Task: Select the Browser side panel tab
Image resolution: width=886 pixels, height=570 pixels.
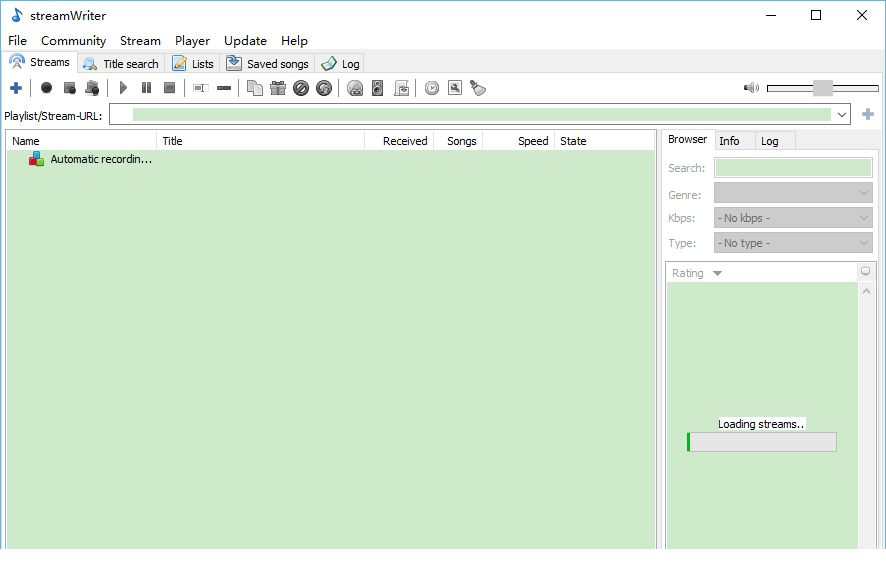Action: click(x=688, y=139)
